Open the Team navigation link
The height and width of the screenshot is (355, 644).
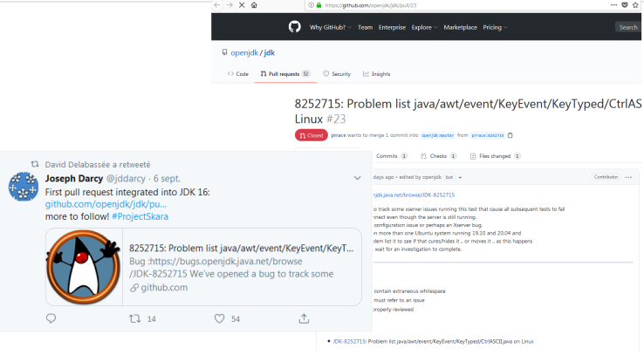coord(365,27)
